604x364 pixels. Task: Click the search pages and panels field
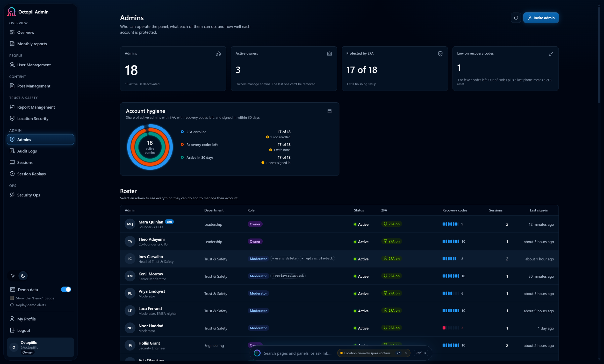(298, 353)
